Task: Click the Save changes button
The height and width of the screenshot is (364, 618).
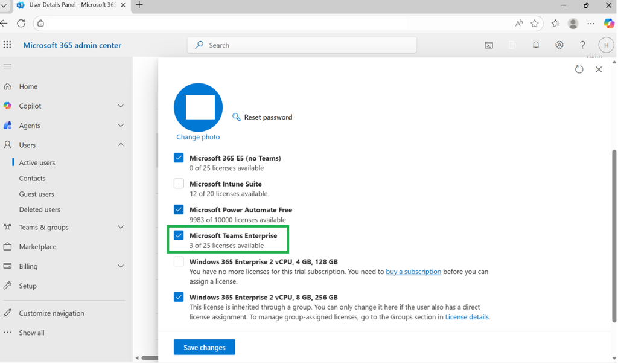Action: coord(205,347)
